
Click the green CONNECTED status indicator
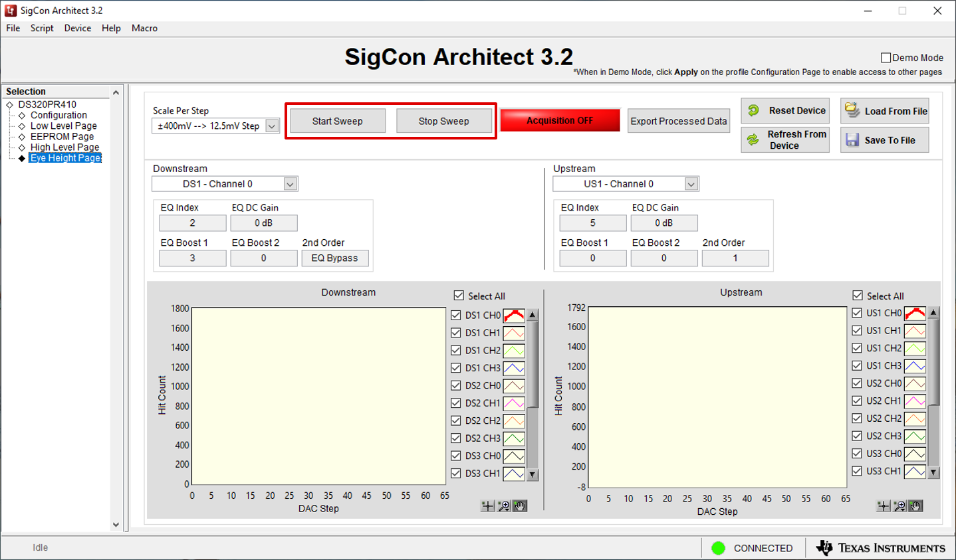(718, 548)
